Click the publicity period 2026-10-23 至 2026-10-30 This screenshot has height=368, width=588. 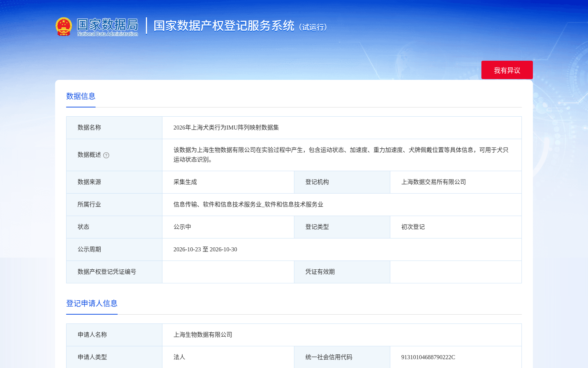click(x=205, y=250)
